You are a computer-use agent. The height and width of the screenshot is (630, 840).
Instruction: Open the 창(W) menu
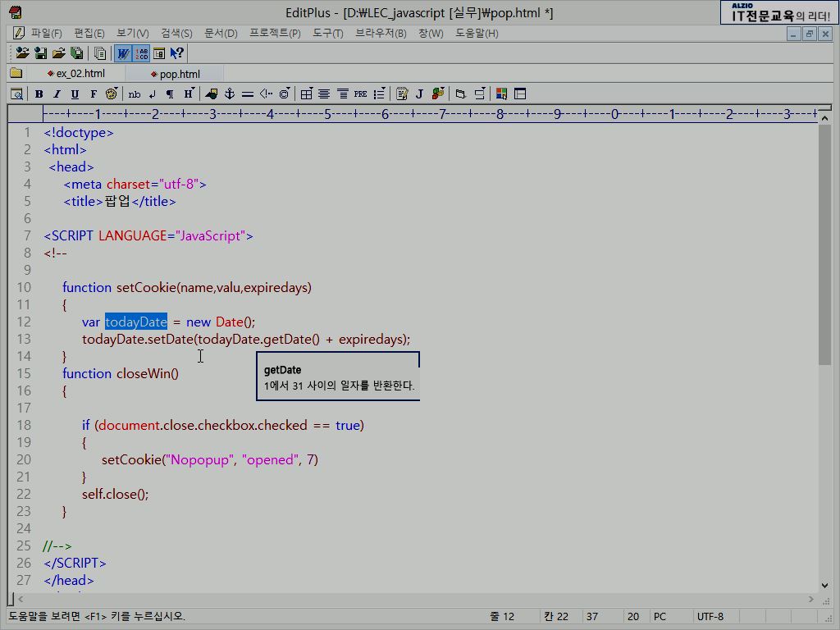pyautogui.click(x=431, y=33)
